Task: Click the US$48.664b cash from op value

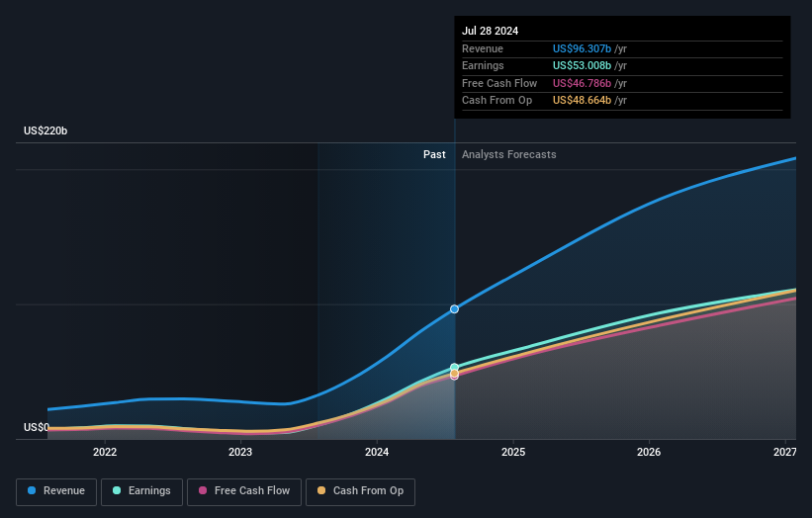Action: [582, 101]
